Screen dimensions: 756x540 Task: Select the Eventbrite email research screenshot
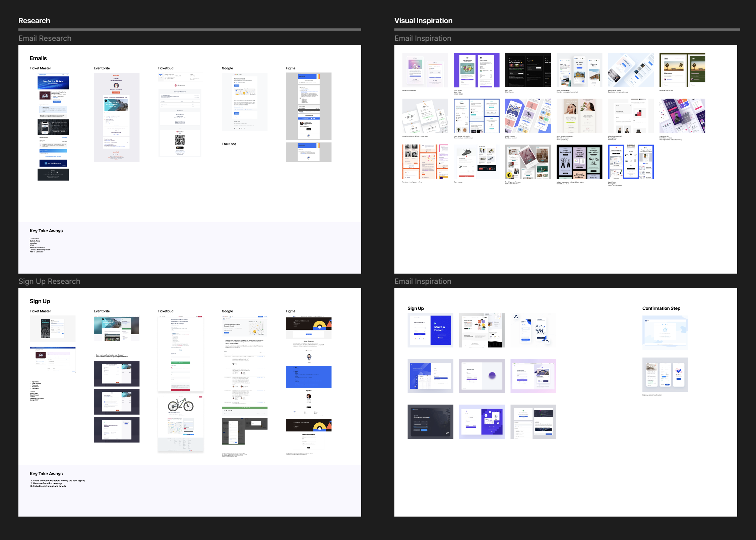[x=116, y=117]
